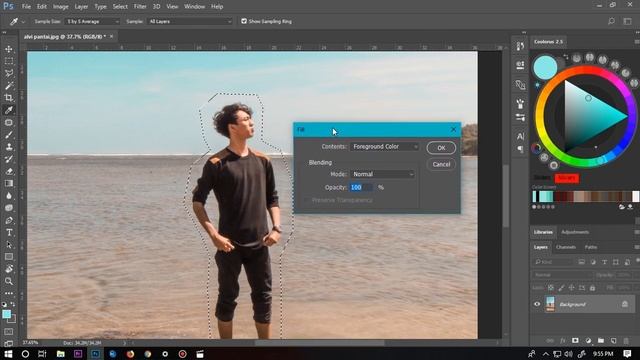This screenshot has width=640, height=360.
Task: Open the Sample Size dropdown
Action: point(93,21)
